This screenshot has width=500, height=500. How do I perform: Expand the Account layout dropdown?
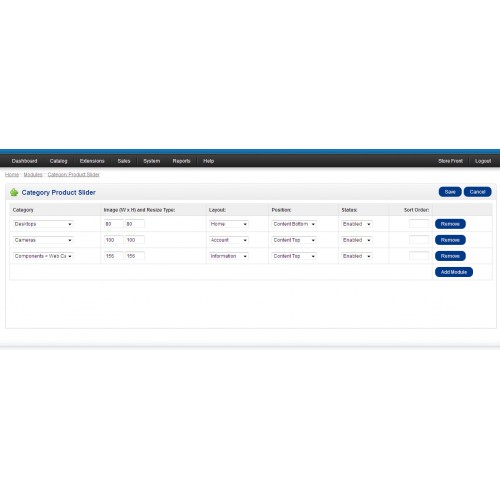pyautogui.click(x=229, y=240)
